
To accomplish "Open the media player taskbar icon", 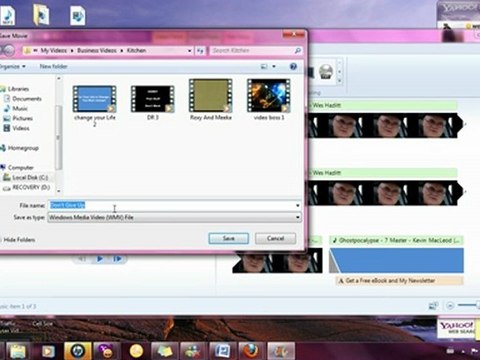I will tap(48, 352).
